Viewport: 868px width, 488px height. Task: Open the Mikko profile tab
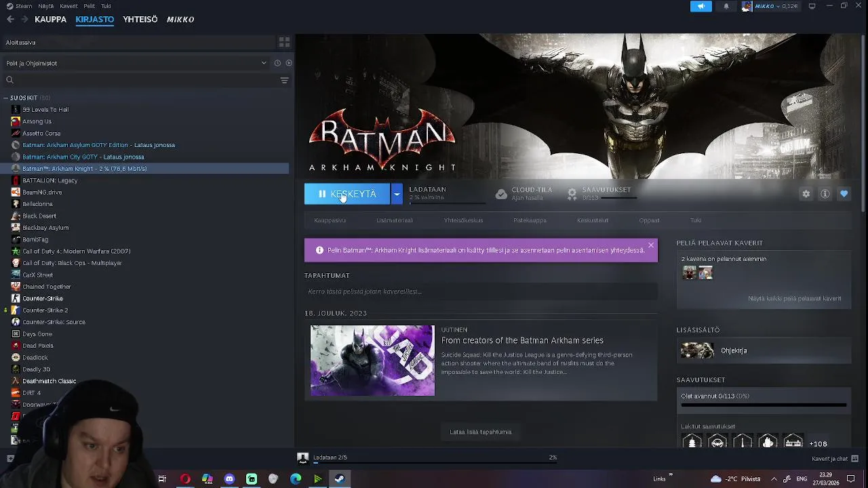pos(180,19)
